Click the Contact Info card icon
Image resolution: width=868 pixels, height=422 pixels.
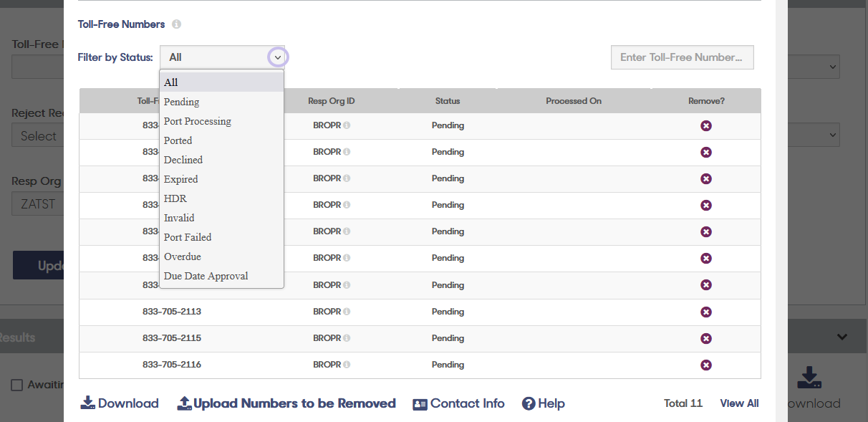click(x=419, y=403)
